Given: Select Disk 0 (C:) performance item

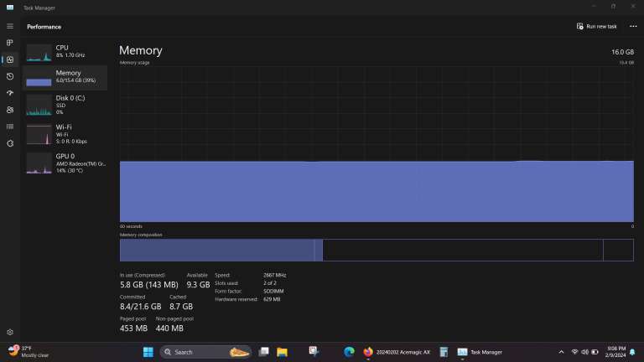Looking at the screenshot, I should tap(66, 104).
